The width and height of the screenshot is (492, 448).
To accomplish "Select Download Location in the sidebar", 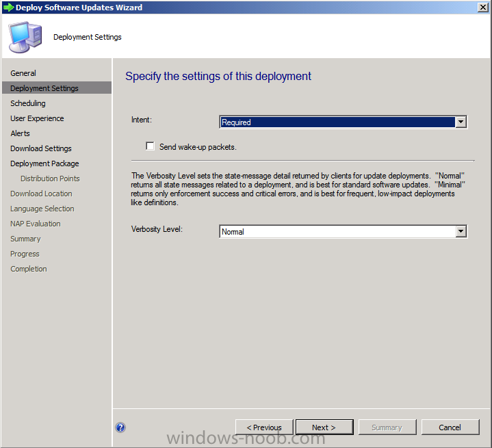I will tap(41, 194).
